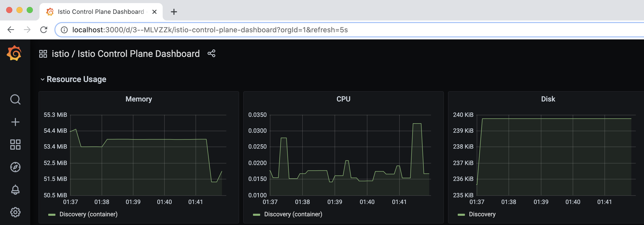Click the browser back arrow

pos(11,30)
